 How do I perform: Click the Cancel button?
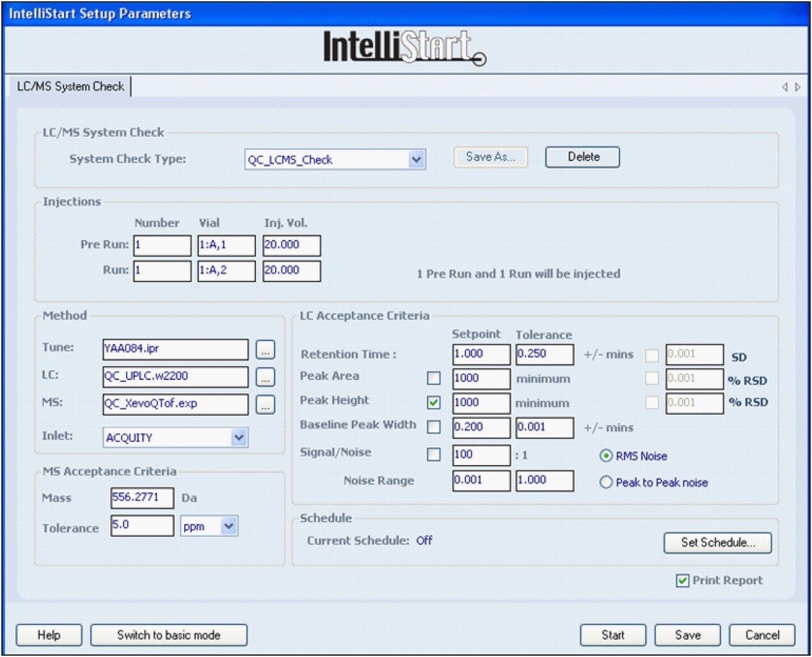[x=763, y=635]
